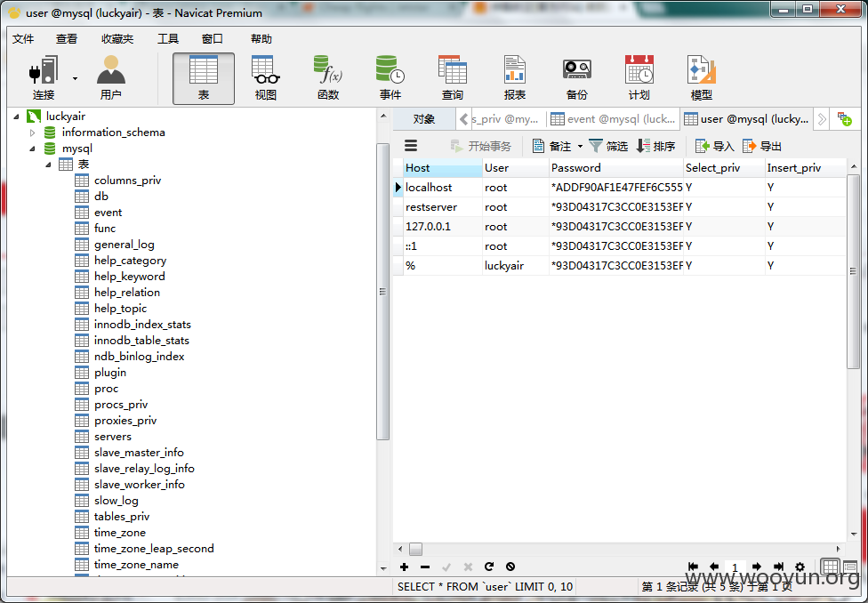Open the 收藏夹 menu
Image resolution: width=868 pixels, height=603 pixels.
click(117, 39)
